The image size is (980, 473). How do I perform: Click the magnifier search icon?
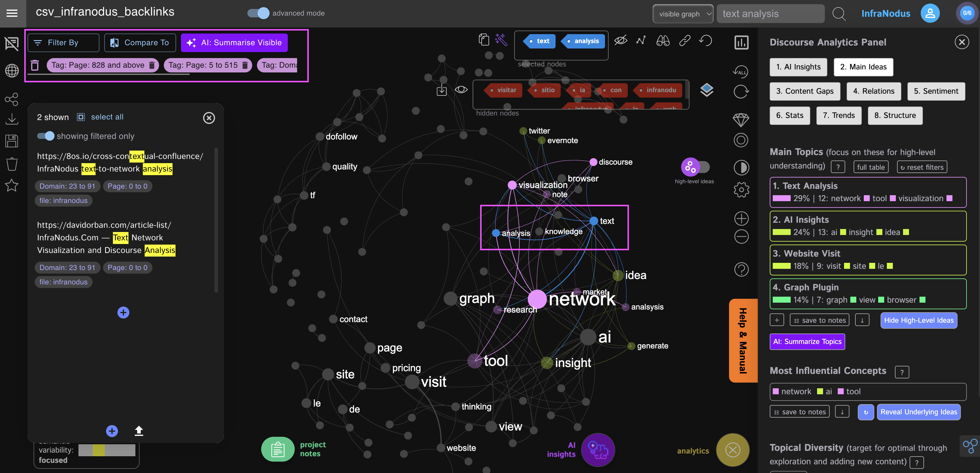[838, 14]
